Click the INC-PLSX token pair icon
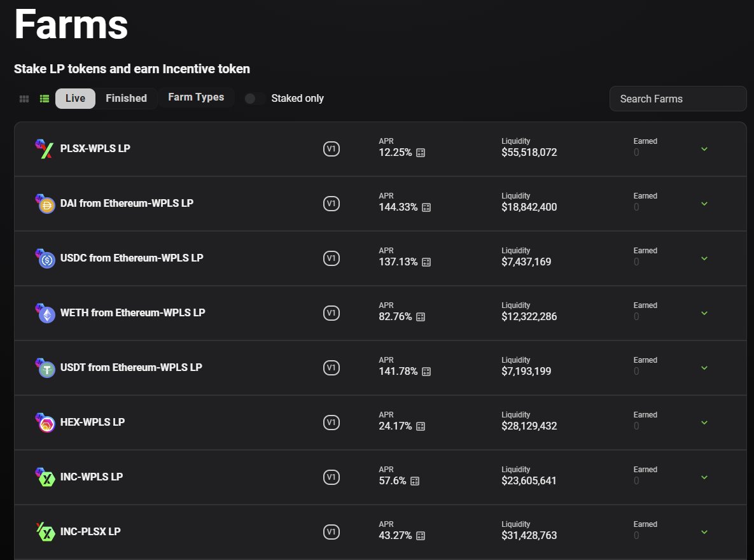The width and height of the screenshot is (754, 560). pyautogui.click(x=45, y=531)
